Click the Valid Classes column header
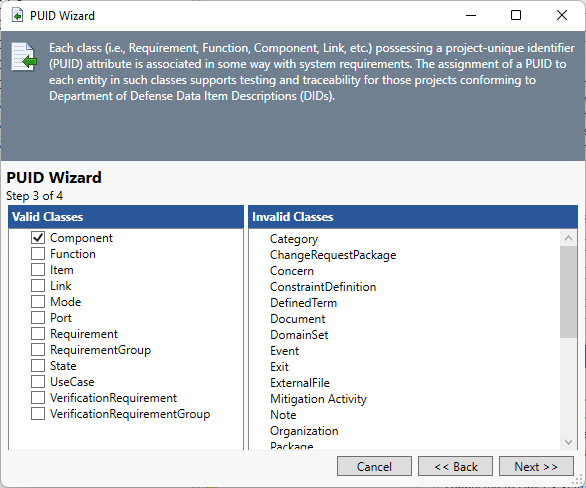The height and width of the screenshot is (488, 586). click(x=126, y=217)
